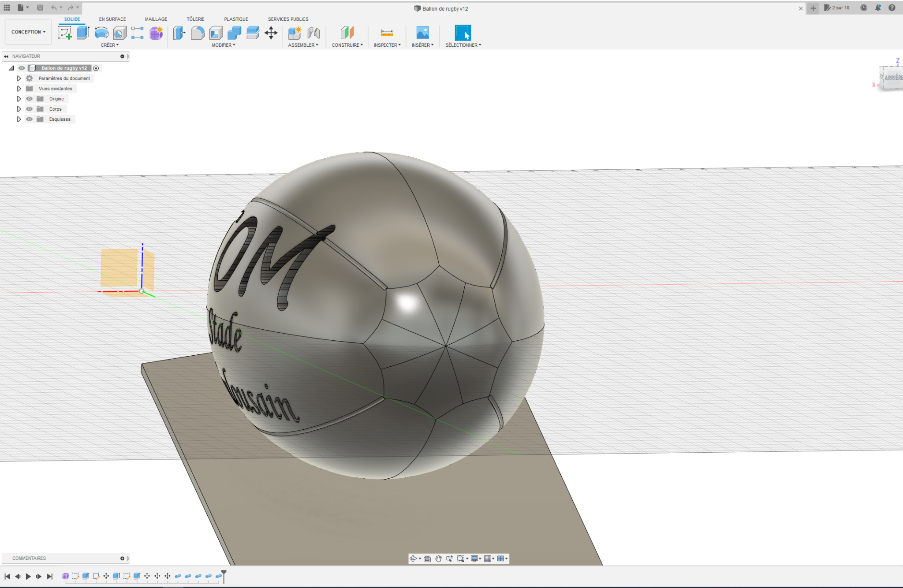Open the CRÉER dropdown menu

point(110,45)
